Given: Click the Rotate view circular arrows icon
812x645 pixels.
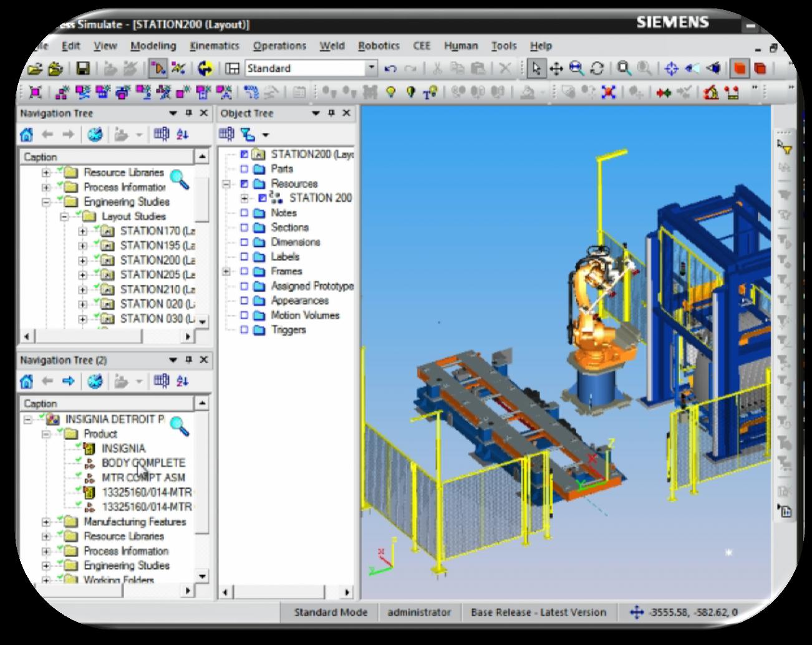Looking at the screenshot, I should click(x=597, y=69).
